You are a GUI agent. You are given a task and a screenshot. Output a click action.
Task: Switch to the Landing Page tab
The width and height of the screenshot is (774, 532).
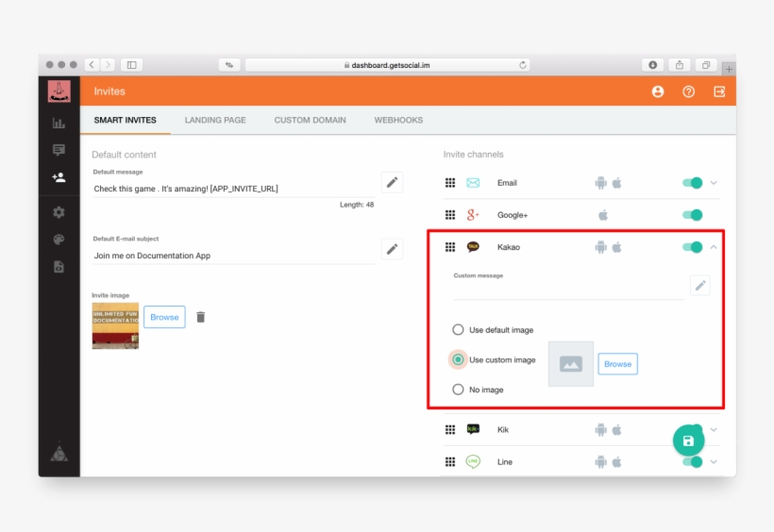[x=215, y=120]
